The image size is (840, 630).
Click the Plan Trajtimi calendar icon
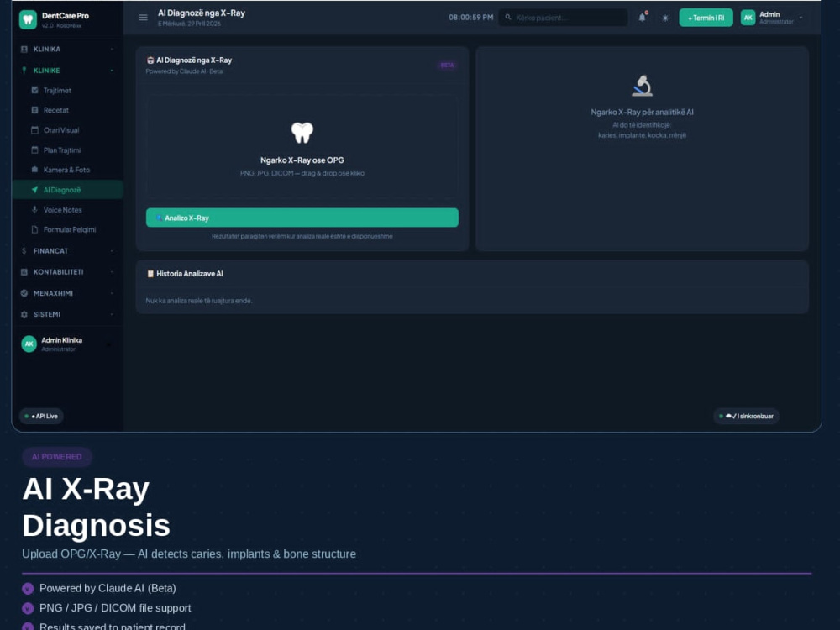(34, 150)
